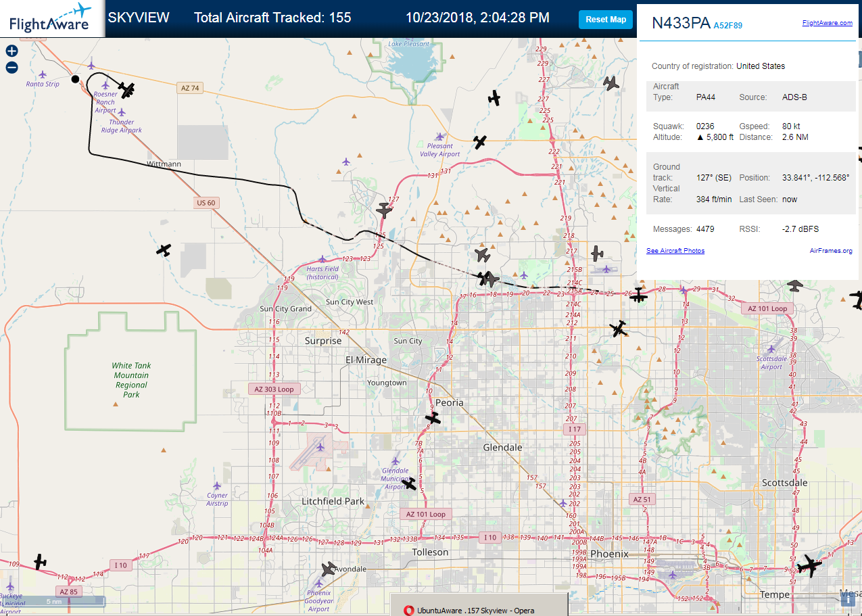Click the track start black dot

(x=75, y=79)
